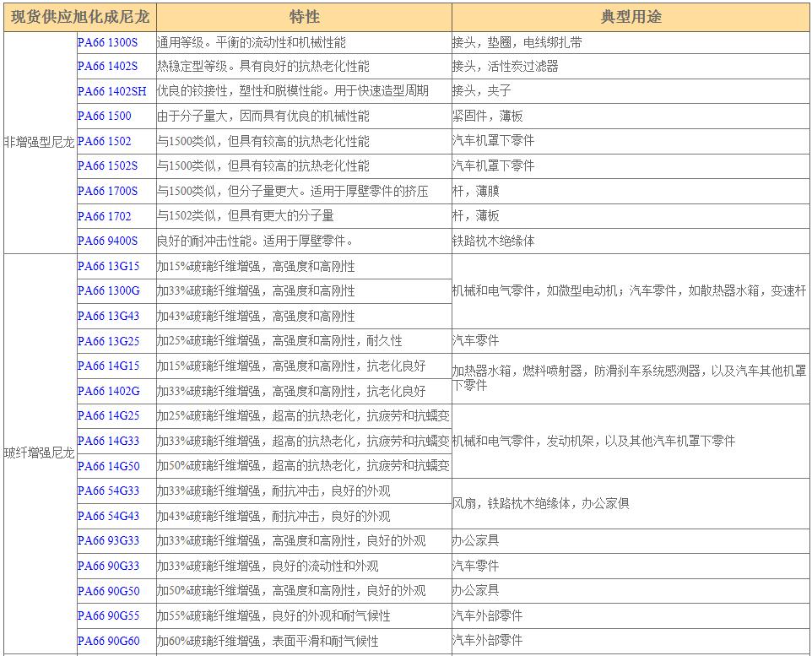
Task: Click text 与1502类似，但具有更大的分子量
Action: [x=246, y=216]
